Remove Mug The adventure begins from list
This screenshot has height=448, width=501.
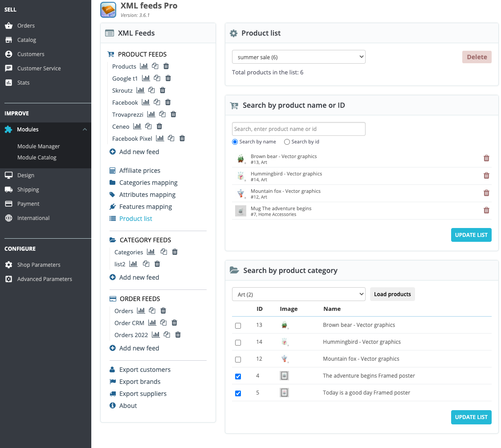tap(486, 210)
